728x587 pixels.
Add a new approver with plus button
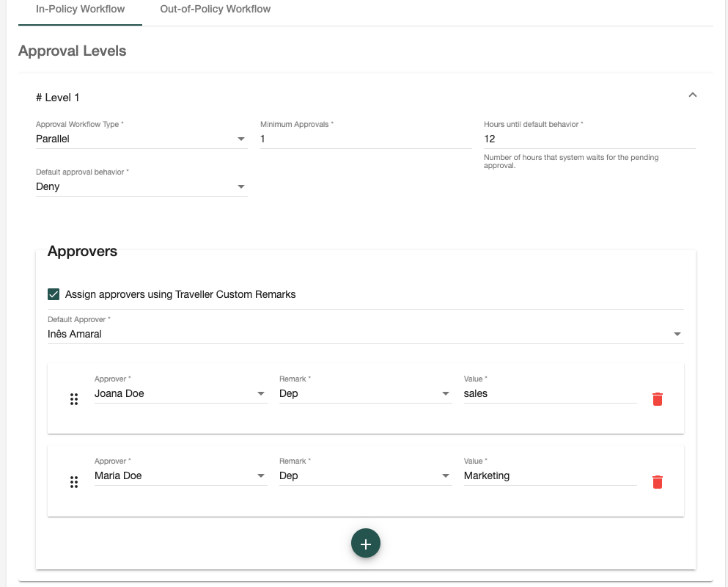pyautogui.click(x=366, y=544)
